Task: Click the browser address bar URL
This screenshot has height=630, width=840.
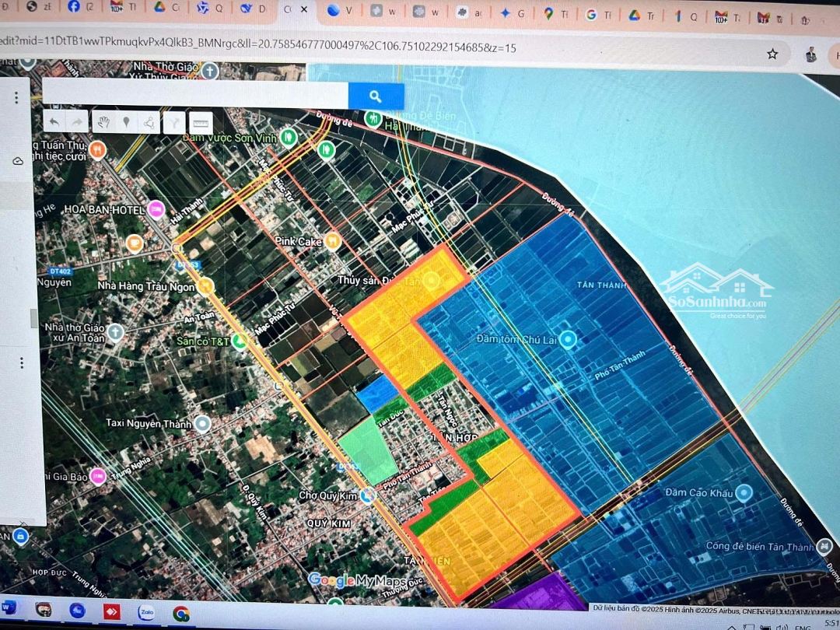Action: pos(257,47)
